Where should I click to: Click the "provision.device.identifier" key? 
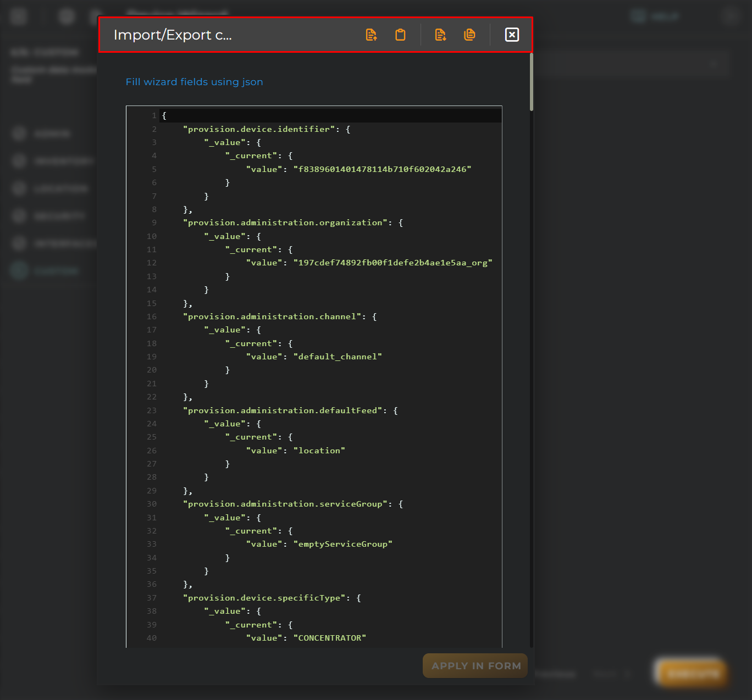[x=259, y=129]
